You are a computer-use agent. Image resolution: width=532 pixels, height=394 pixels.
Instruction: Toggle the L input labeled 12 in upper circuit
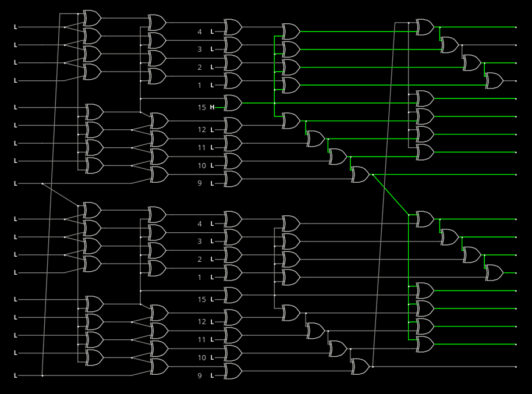(x=212, y=130)
